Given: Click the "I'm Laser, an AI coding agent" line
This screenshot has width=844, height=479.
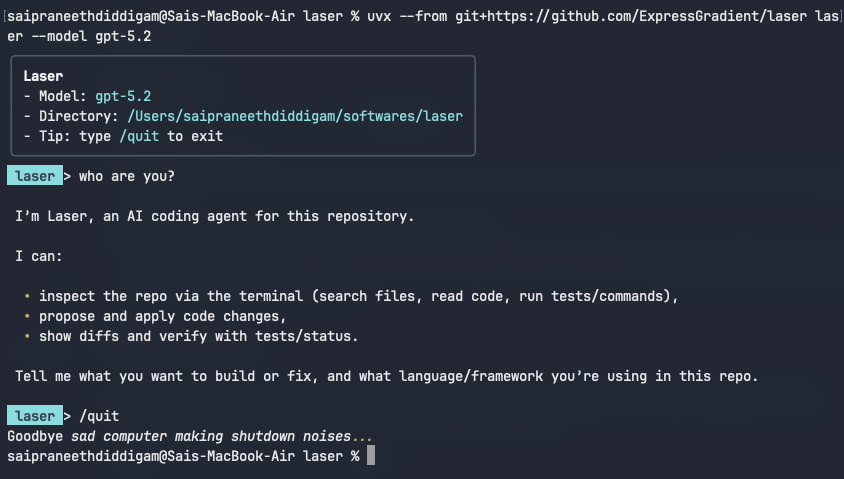Looking at the screenshot, I should [214, 216].
